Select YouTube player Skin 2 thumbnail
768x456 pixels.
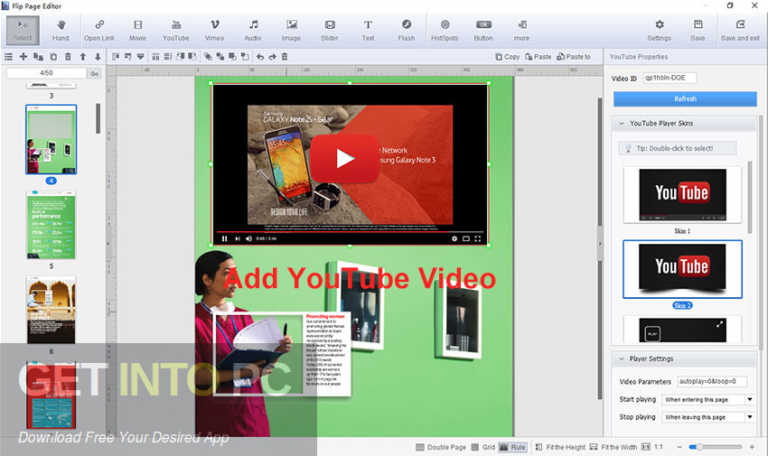682,269
